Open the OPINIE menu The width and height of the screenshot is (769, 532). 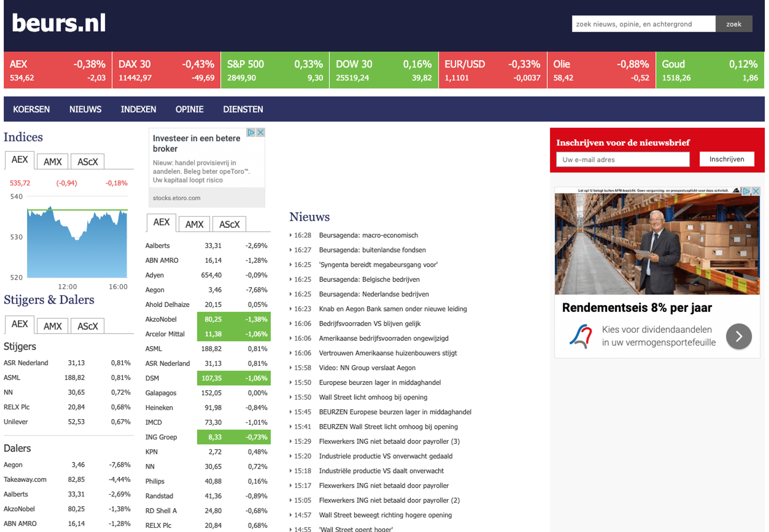[x=189, y=109]
